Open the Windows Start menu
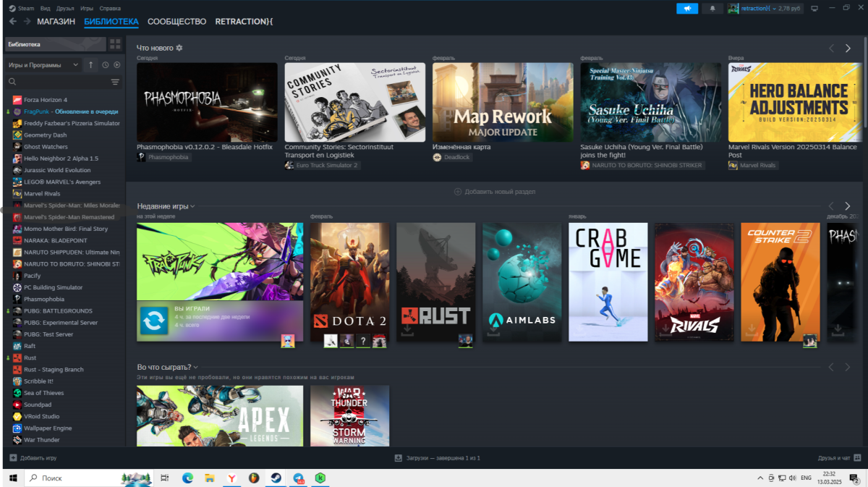 (12, 478)
